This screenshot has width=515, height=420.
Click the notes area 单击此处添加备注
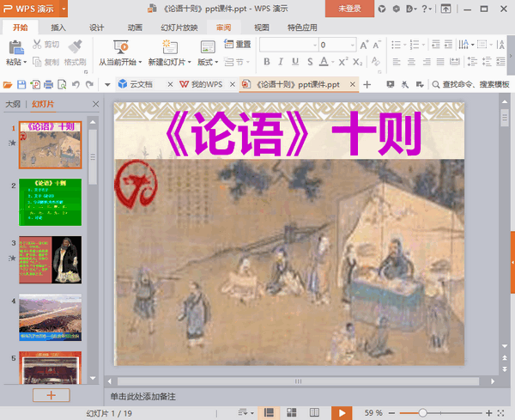point(142,397)
